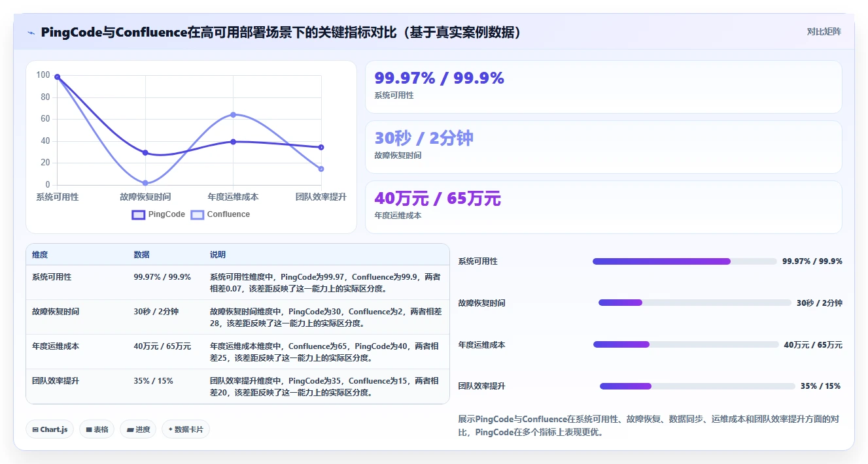
Task: Click the 数据卡片 tag chip
Action: tap(186, 429)
